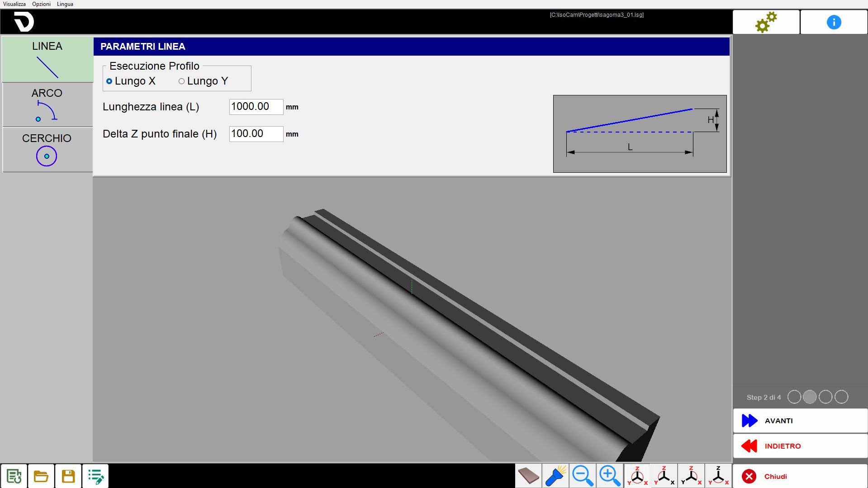Open the gears settings icon
868x488 pixels.
click(x=766, y=22)
